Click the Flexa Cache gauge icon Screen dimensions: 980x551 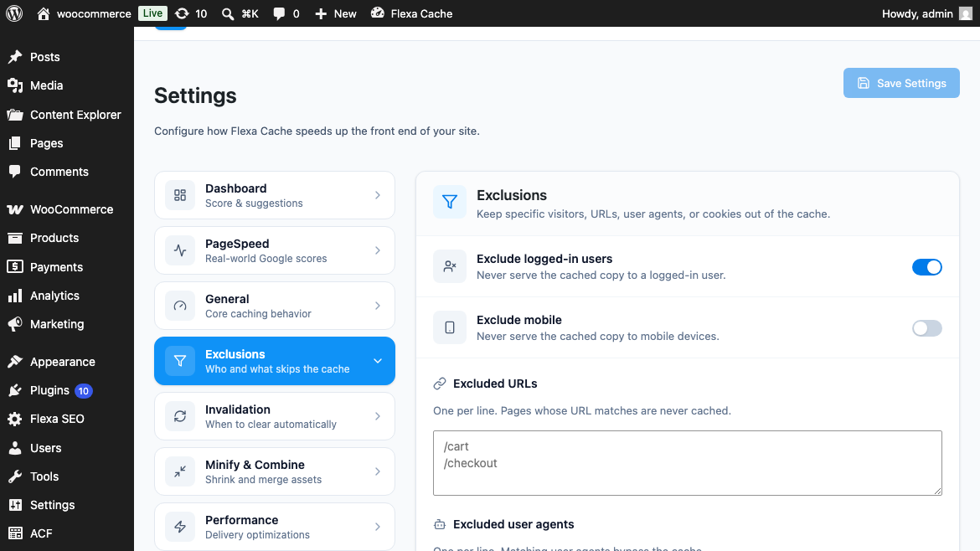point(378,13)
